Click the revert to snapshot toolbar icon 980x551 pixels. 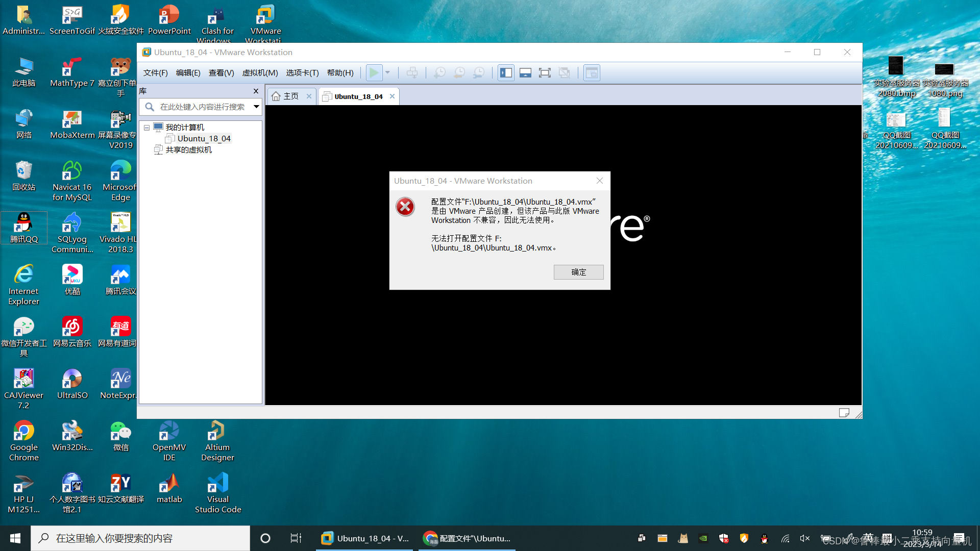459,72
